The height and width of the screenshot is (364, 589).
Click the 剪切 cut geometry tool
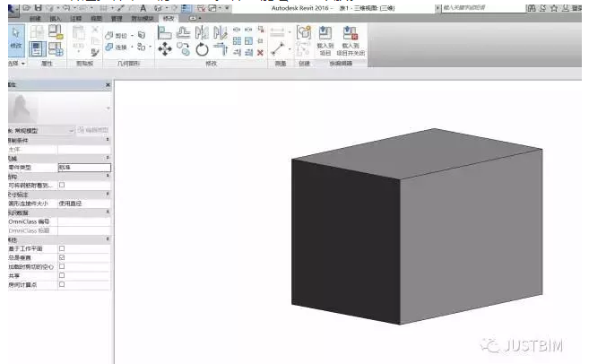click(117, 35)
